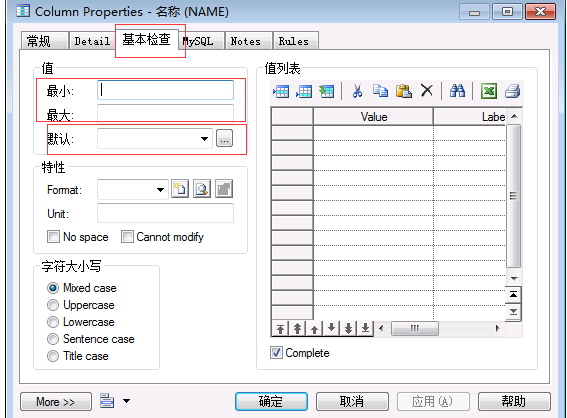Delete the selected value row
Screen dimensions: 567x418
coord(427,90)
